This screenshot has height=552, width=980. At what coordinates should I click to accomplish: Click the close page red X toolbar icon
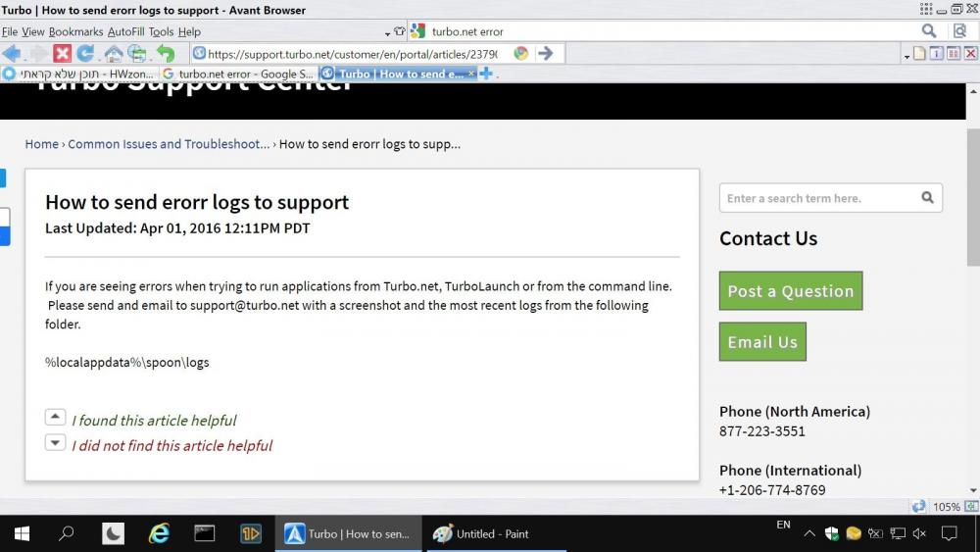pos(970,54)
